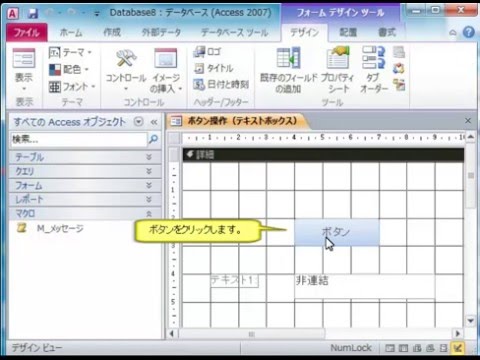Open タブ オーダー tab order
Screen dimensions: 480x360
click(374, 70)
